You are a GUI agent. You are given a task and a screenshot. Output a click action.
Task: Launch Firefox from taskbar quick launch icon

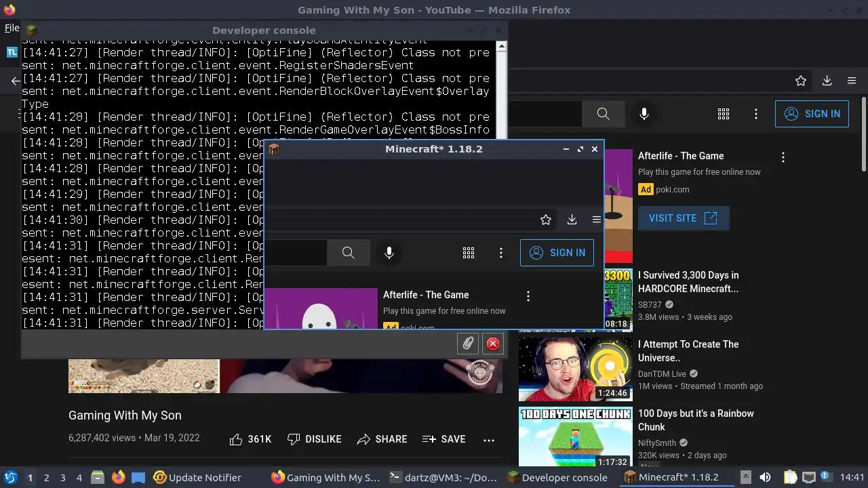[x=118, y=477]
